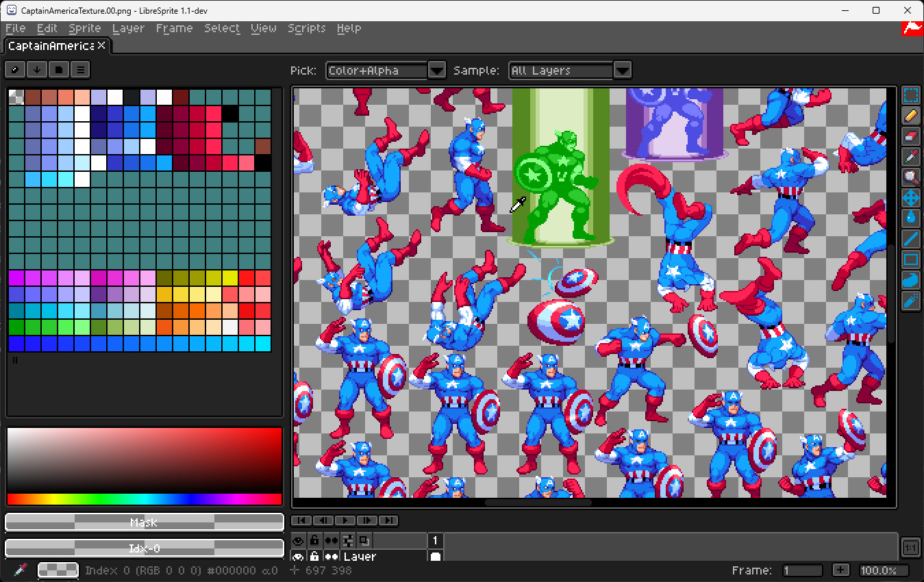Click the 1:1 zoom button at bottom right
Viewport: 924px width, 582px height.
pyautogui.click(x=910, y=548)
